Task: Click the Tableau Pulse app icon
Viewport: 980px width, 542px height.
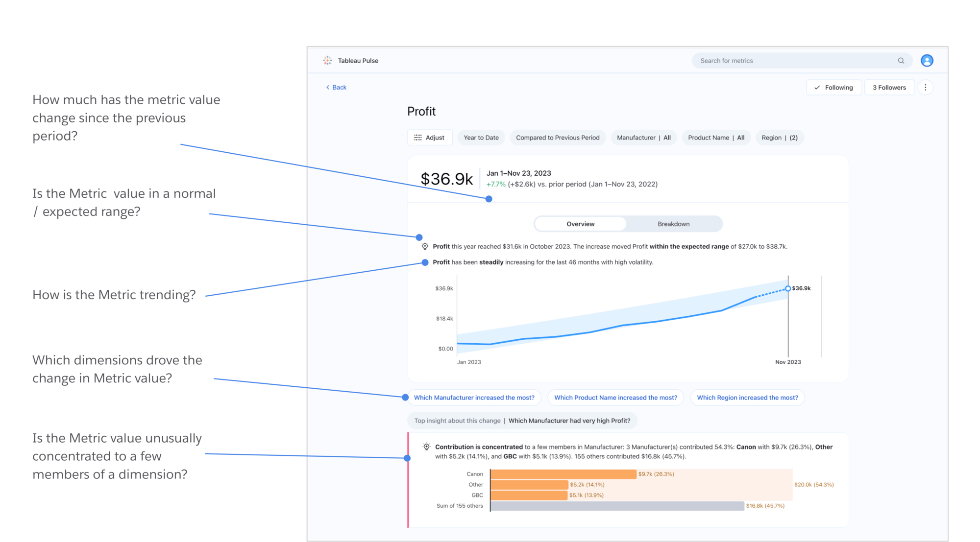Action: point(328,61)
